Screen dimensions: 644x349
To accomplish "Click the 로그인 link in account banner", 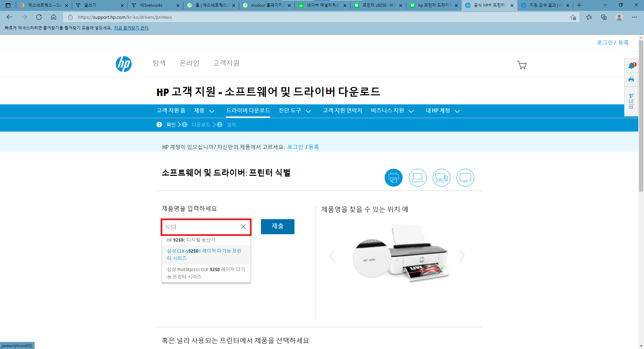I will [295, 147].
